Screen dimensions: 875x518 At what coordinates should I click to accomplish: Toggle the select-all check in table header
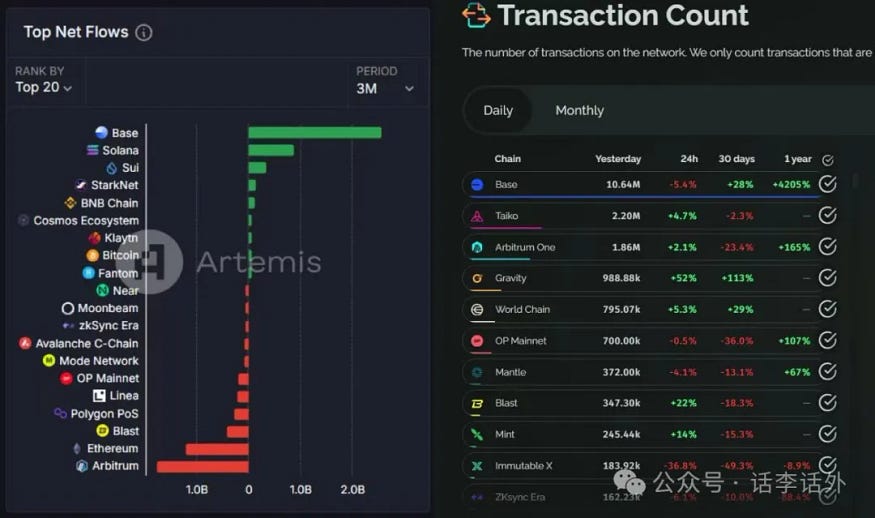tap(828, 160)
